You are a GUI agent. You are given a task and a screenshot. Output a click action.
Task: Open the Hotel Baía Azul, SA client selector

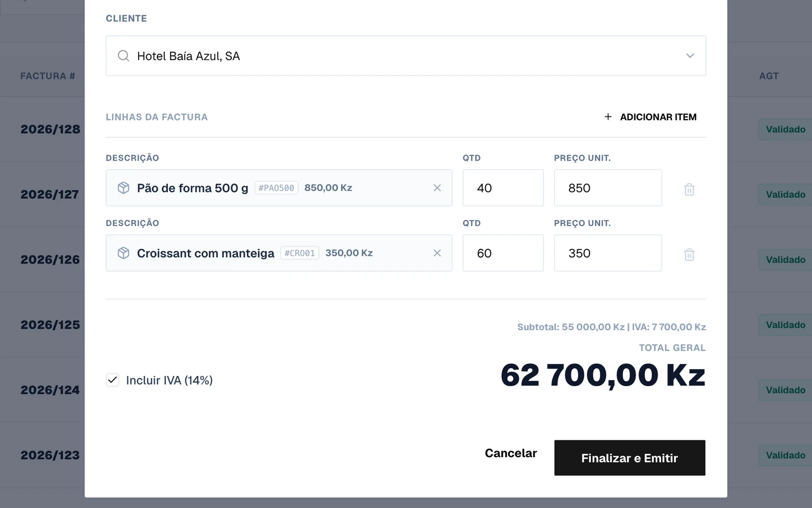click(405, 56)
